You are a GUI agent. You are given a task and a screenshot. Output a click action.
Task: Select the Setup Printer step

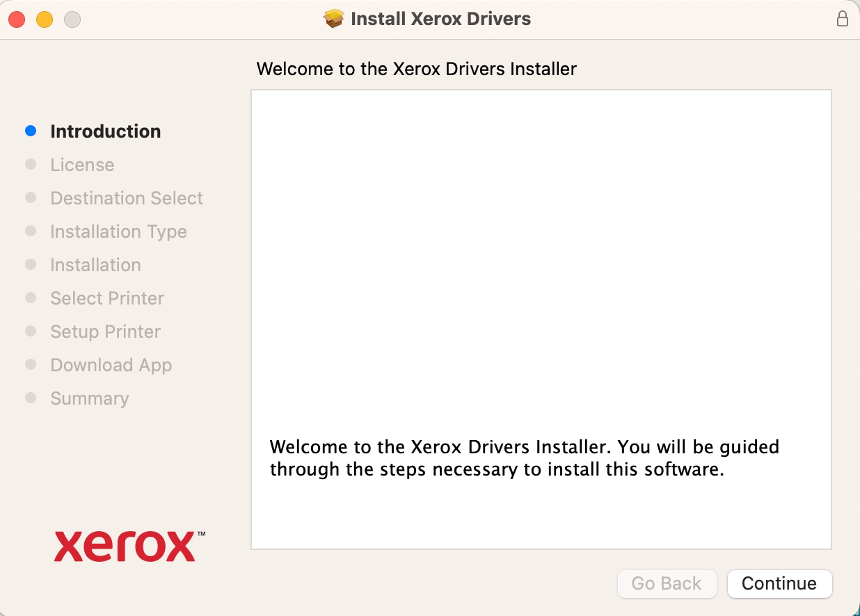click(x=105, y=331)
